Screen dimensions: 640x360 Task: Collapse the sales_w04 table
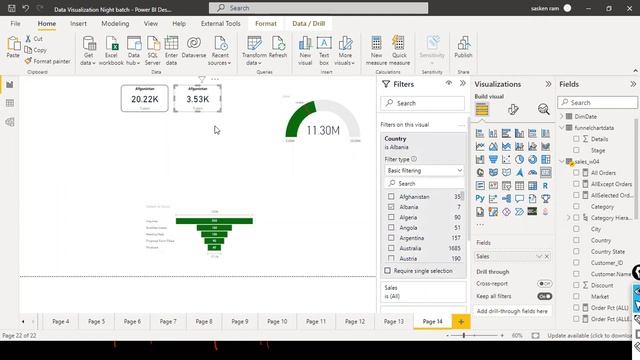pos(562,161)
